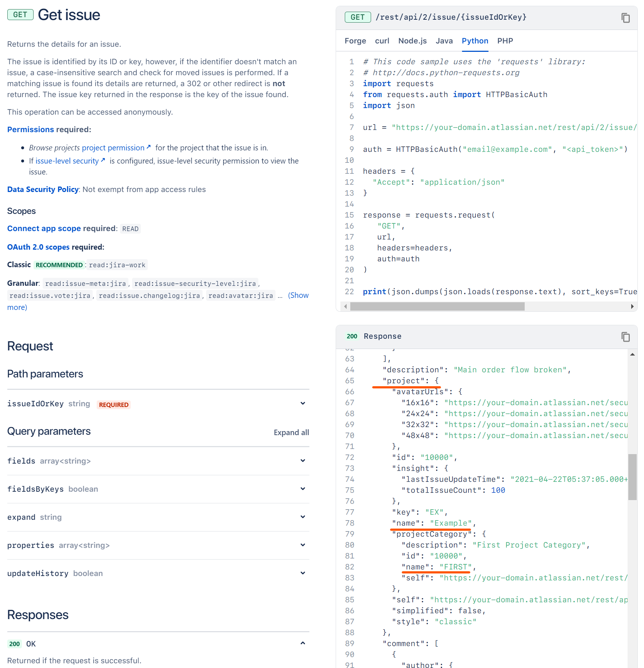644x668 pixels.
Task: Switch to the Forge code tab
Action: 355,41
